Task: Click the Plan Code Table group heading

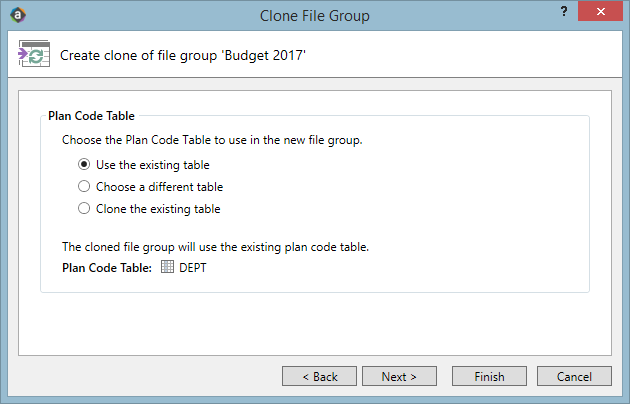Action: coord(91,116)
